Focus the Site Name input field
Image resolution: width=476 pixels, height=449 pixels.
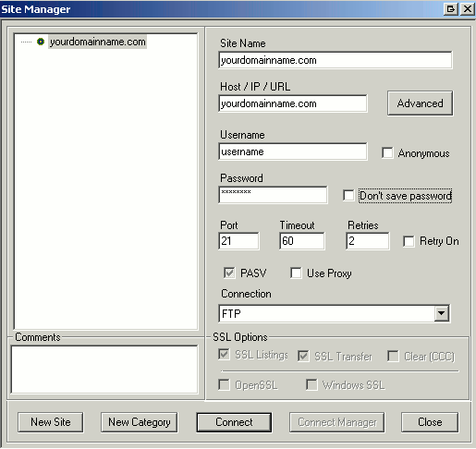click(336, 60)
